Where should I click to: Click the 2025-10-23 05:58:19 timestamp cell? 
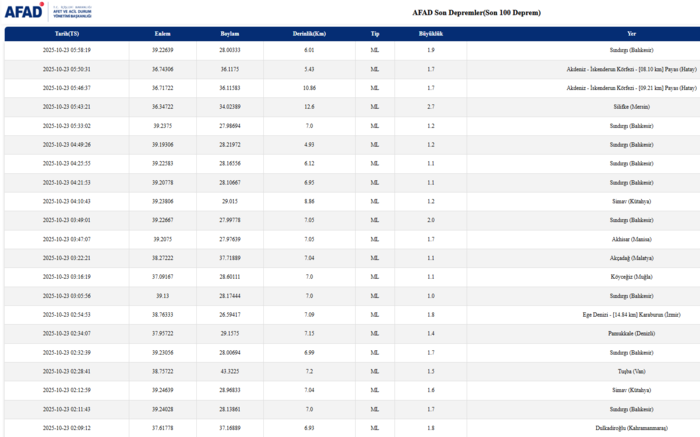(66, 49)
